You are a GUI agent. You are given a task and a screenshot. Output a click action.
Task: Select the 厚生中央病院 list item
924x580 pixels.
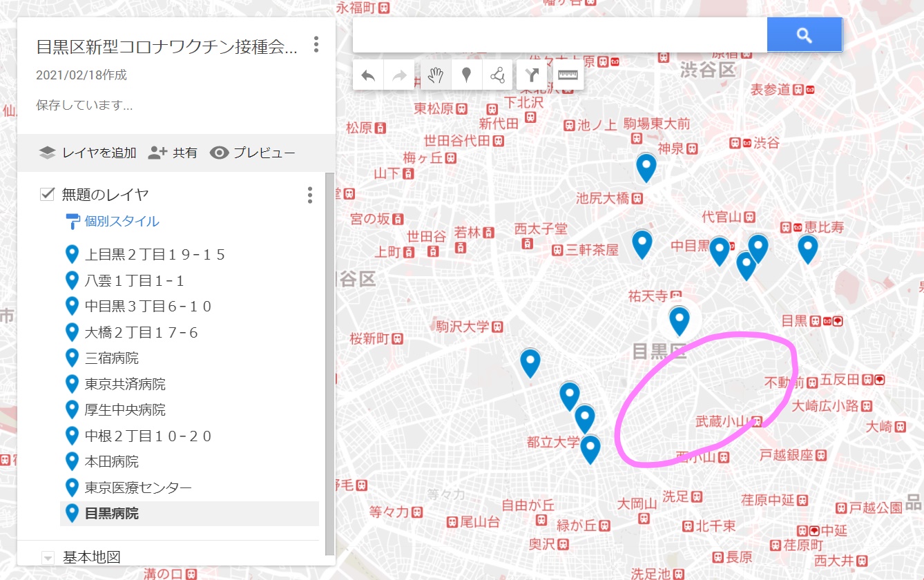(189, 410)
